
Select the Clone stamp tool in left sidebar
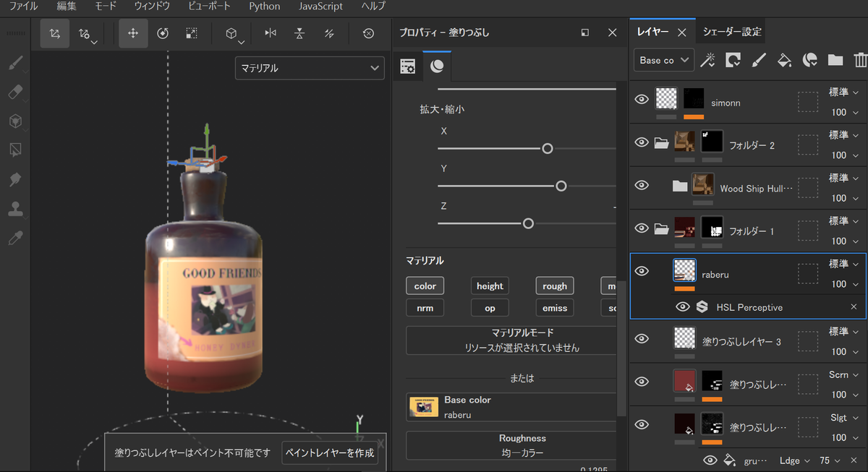(15, 209)
